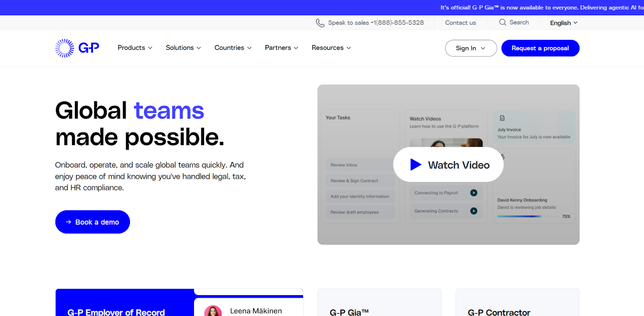Click the Global teams made possible headline
This screenshot has width=644, height=316.
(140, 123)
